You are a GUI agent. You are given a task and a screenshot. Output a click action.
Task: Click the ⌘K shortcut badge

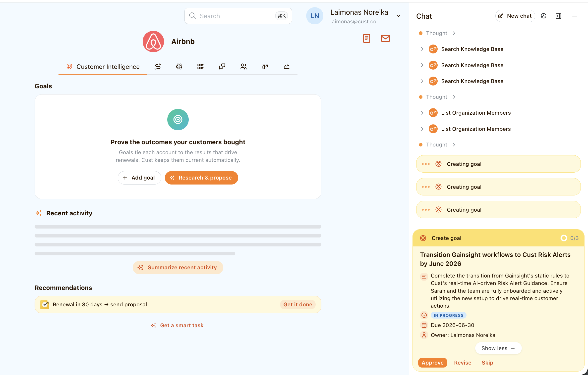(282, 16)
